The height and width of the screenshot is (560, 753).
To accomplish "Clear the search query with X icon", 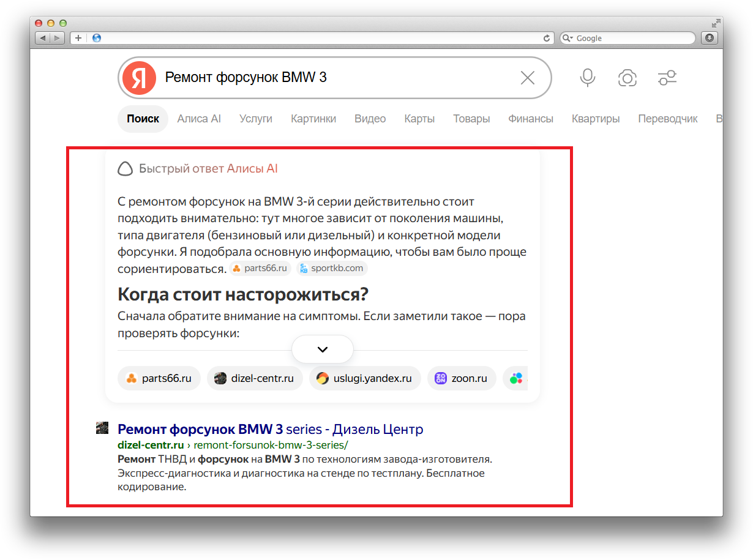I will point(527,78).
